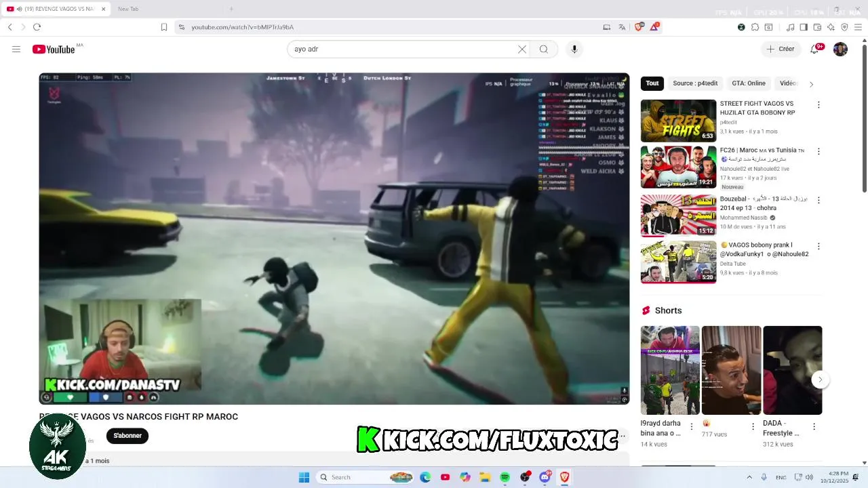Open options for FC26 Maroc vs Tunisia

click(x=818, y=151)
